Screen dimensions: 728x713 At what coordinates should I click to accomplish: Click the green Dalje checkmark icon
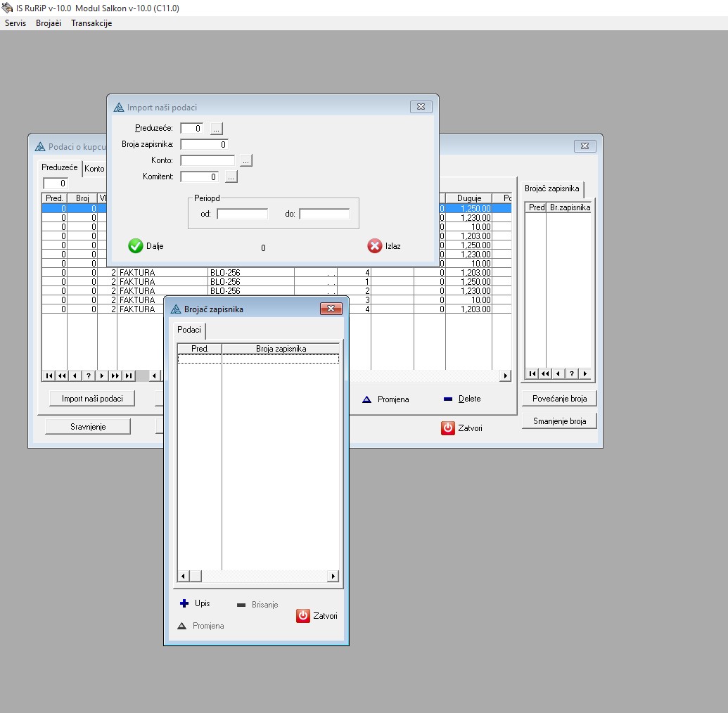tap(136, 246)
